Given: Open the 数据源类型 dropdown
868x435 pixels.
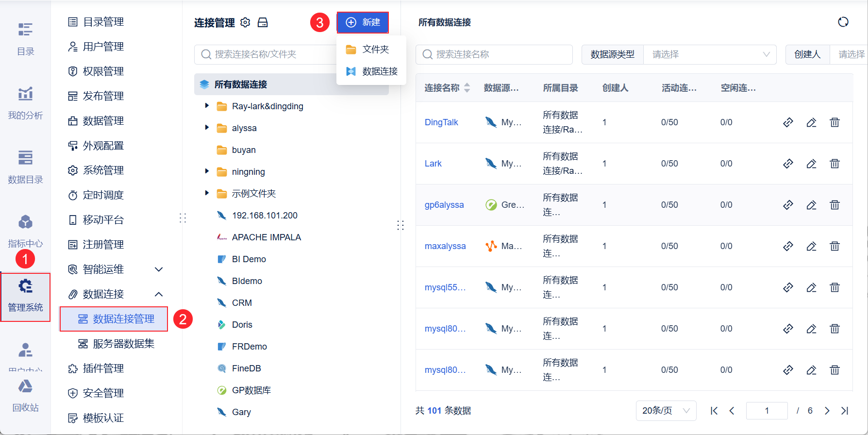Looking at the screenshot, I should [x=710, y=54].
